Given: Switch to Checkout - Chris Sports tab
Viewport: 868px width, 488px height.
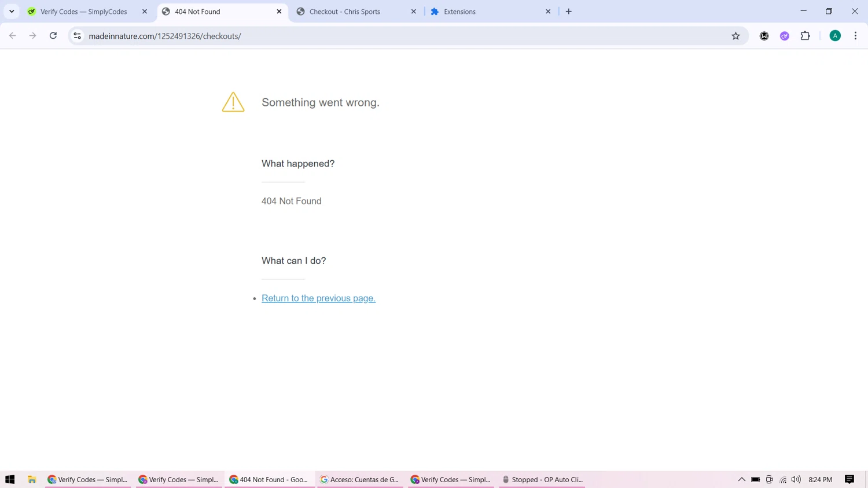Looking at the screenshot, I should click(x=345, y=12).
